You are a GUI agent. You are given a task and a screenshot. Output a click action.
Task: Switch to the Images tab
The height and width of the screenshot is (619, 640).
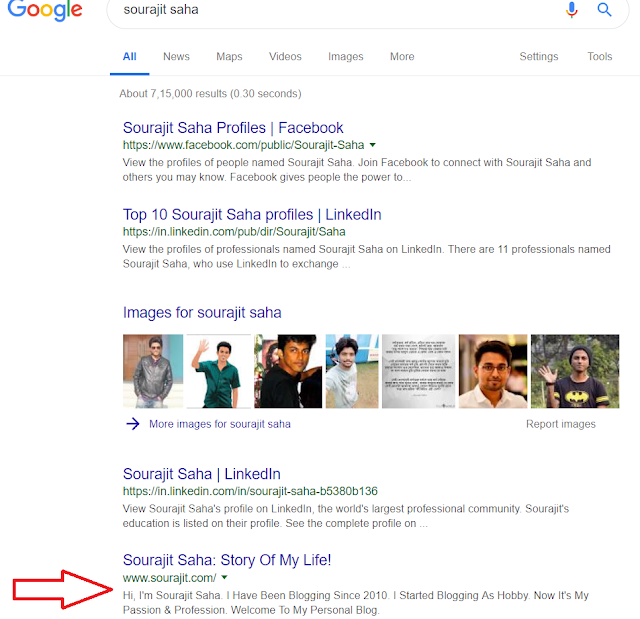coord(345,56)
